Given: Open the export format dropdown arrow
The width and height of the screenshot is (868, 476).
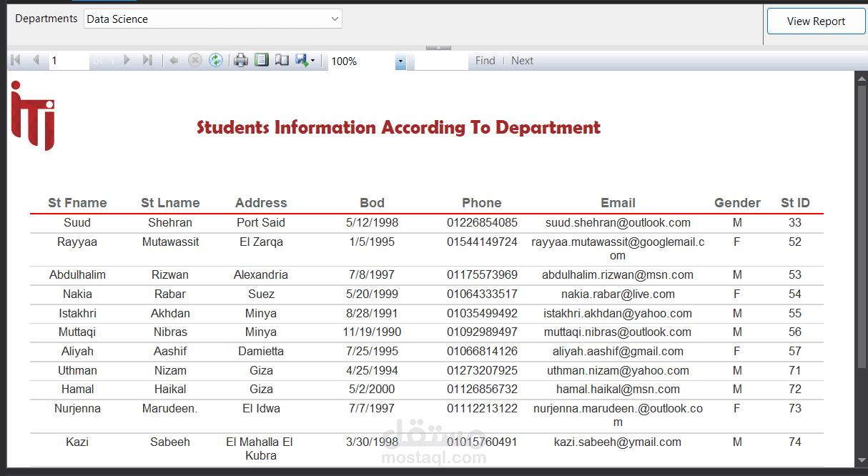Looking at the screenshot, I should (x=312, y=60).
